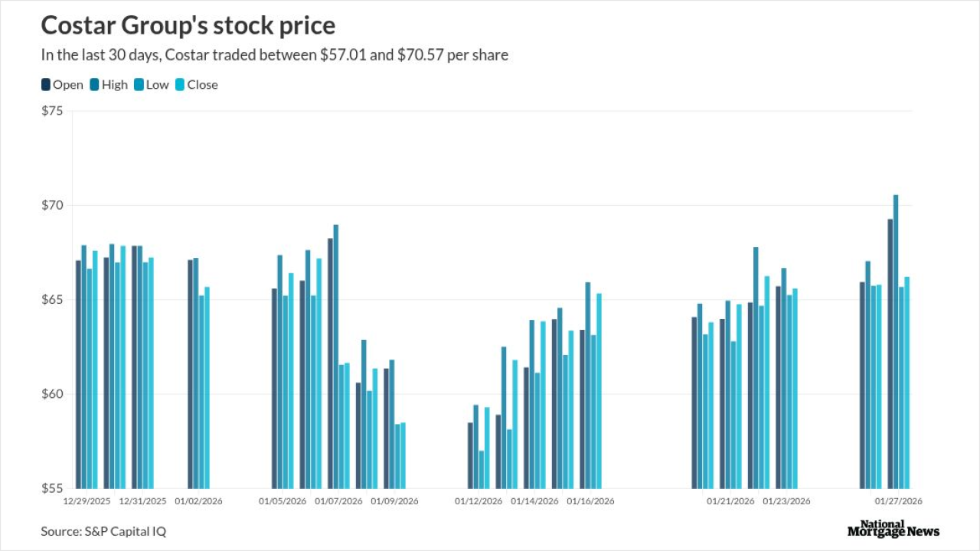Click the chart subtitle about 30 days
980x551 pixels.
click(274, 55)
